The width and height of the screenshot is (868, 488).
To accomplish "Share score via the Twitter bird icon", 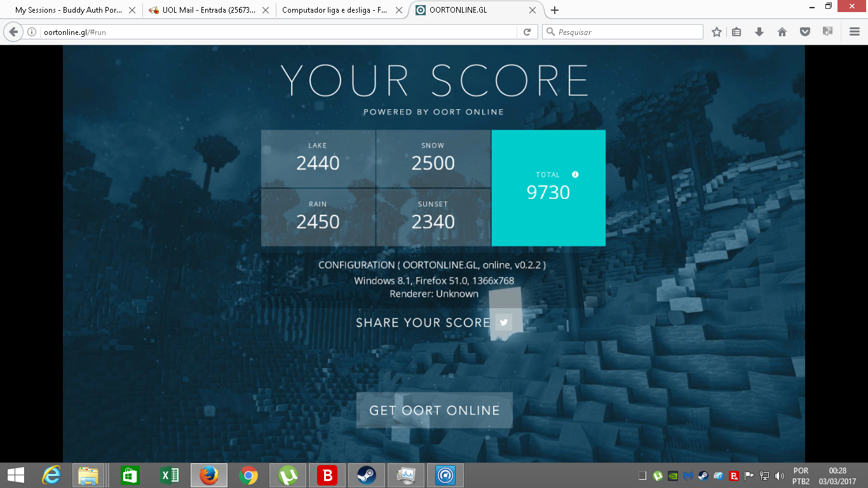I will click(x=504, y=322).
